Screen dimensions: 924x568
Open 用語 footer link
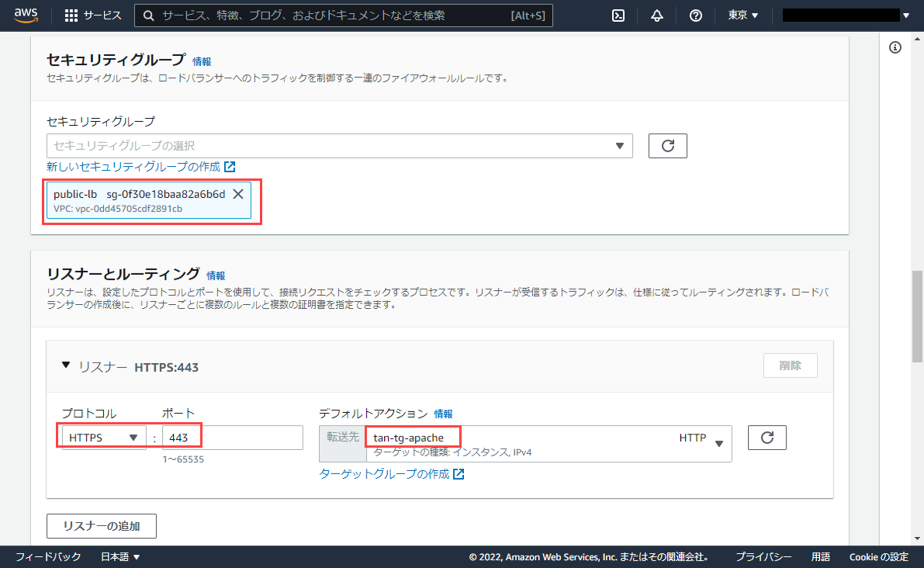point(821,557)
